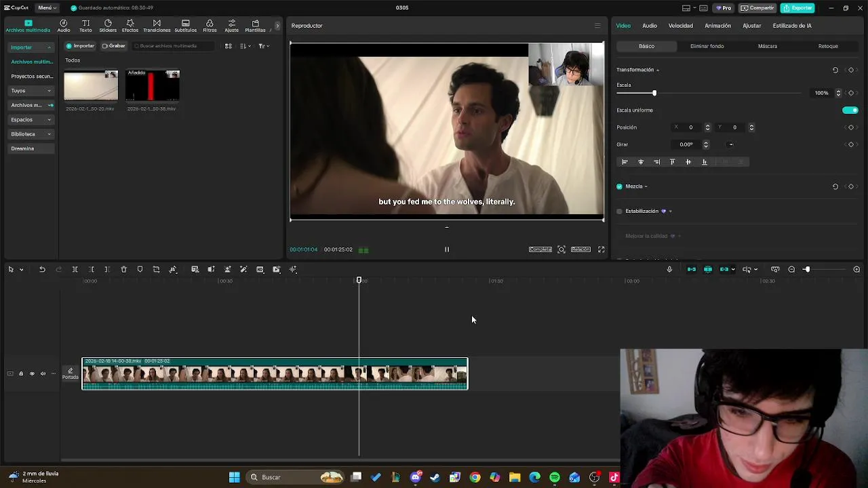Lock the video track
868x488 pixels.
coord(20,373)
